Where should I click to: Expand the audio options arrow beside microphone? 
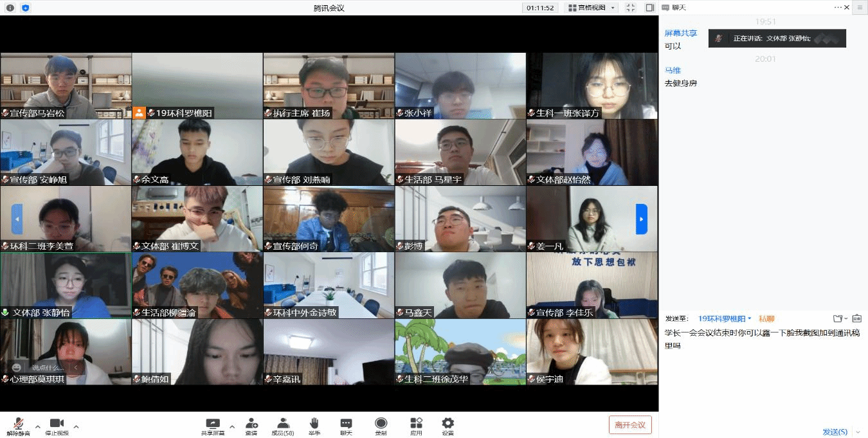[37, 426]
